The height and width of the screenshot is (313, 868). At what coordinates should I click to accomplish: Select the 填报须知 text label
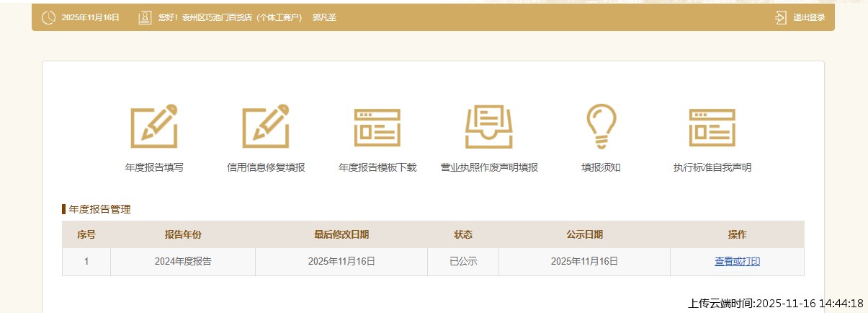[x=601, y=167]
